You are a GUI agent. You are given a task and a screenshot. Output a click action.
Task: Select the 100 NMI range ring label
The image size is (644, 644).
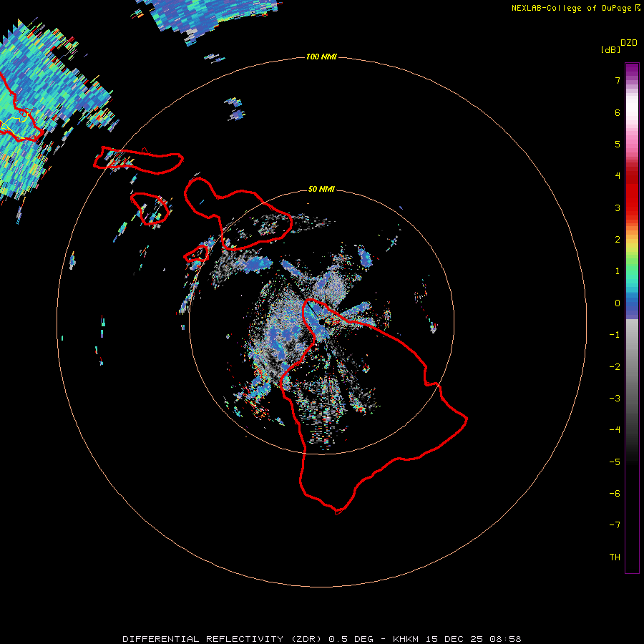click(x=321, y=57)
